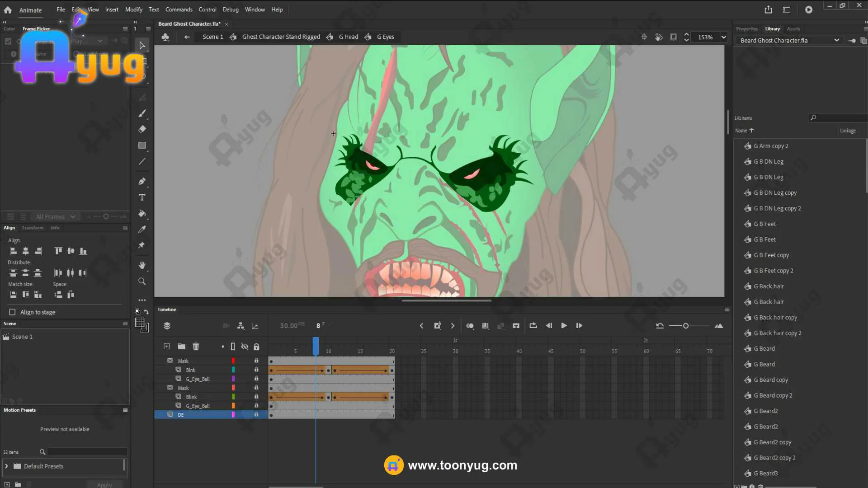The image size is (868, 488).
Task: Select the Eyedropper tool
Action: click(x=142, y=229)
